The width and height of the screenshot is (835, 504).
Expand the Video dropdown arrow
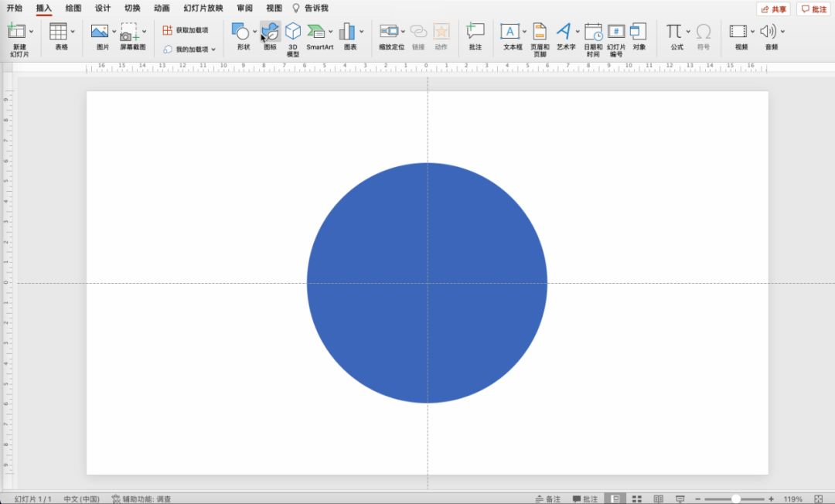click(752, 32)
